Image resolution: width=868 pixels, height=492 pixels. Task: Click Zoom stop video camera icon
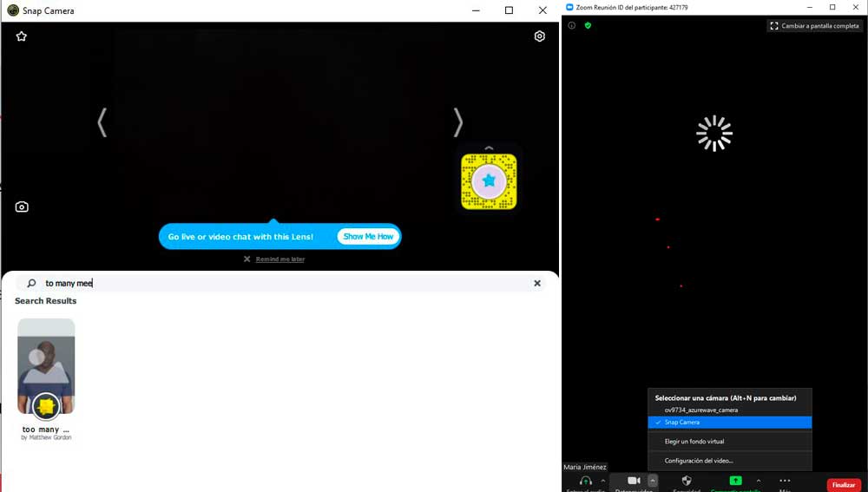(x=634, y=481)
